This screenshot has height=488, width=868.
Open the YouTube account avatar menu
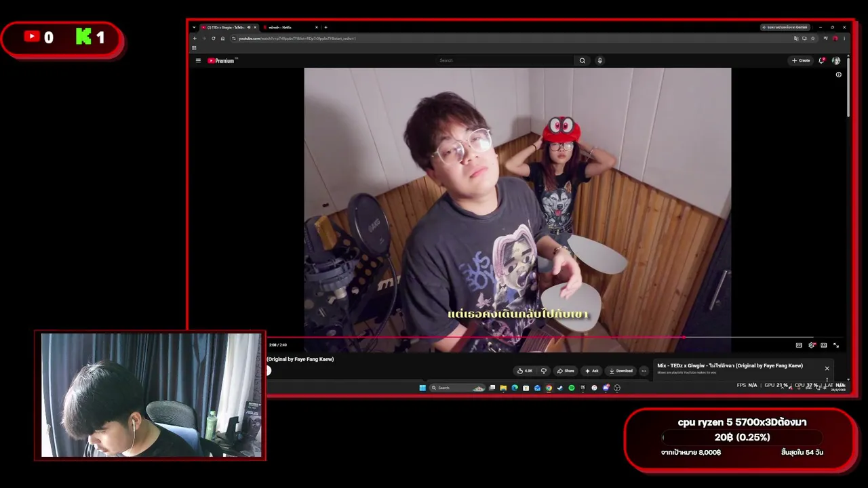(836, 61)
